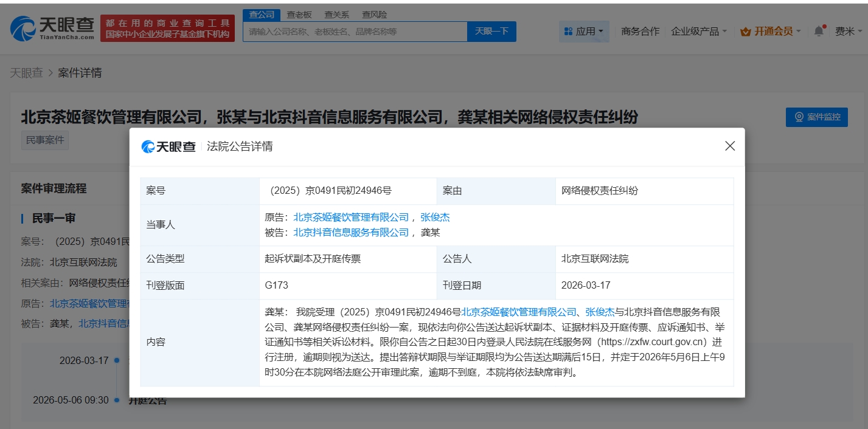The height and width of the screenshot is (429, 868).
Task: Switch to the 查风险 tab
Action: point(374,15)
